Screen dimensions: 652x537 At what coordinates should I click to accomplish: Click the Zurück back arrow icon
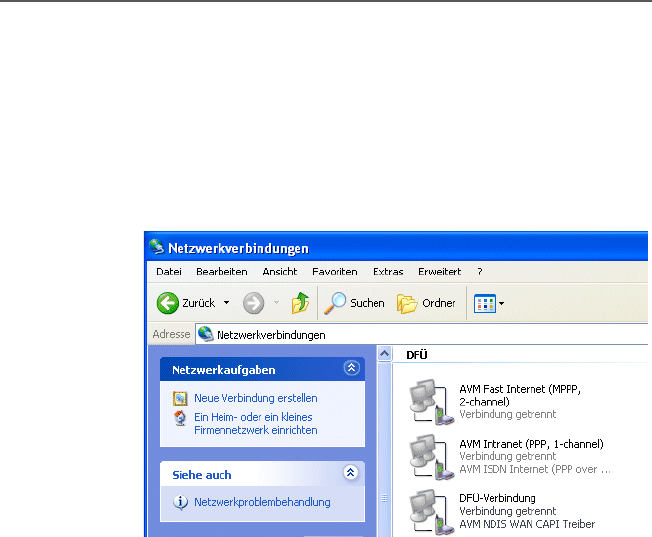click(168, 303)
